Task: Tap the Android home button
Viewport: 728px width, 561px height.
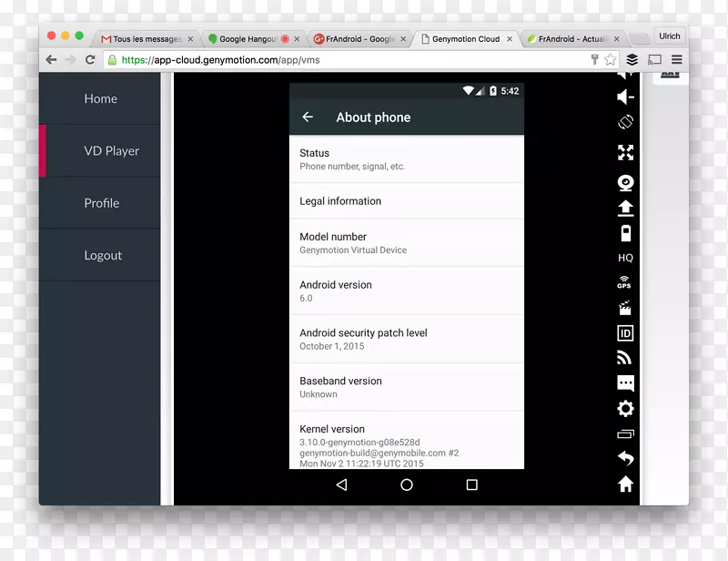Action: click(x=406, y=485)
